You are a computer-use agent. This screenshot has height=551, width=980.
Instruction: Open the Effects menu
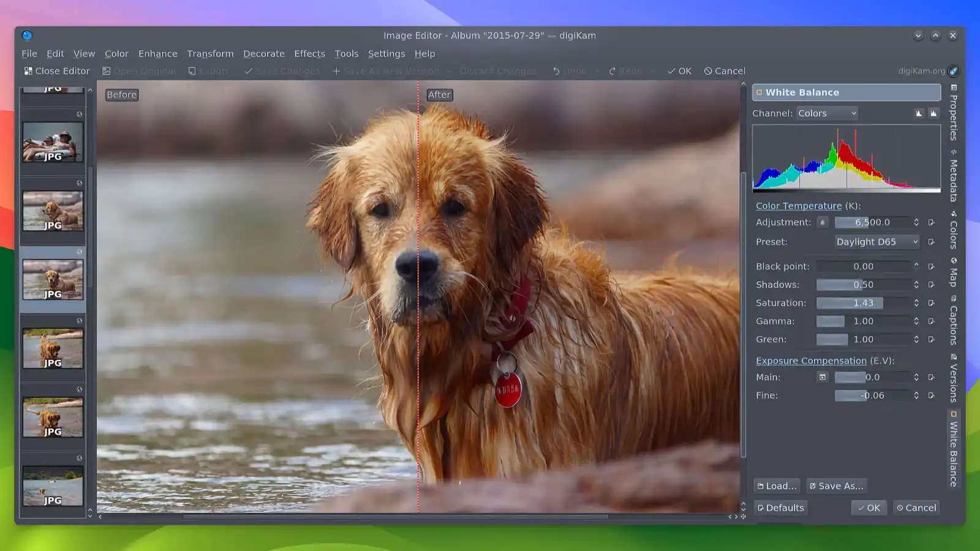(x=309, y=53)
